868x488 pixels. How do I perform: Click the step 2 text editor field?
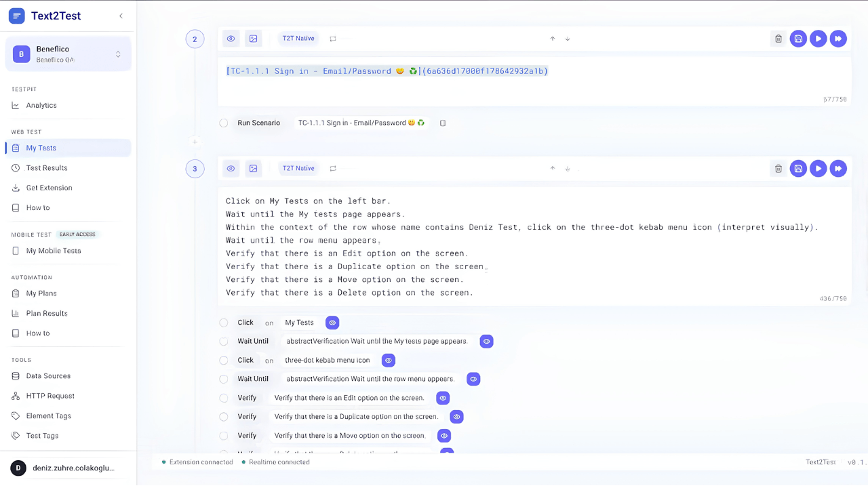click(x=534, y=81)
